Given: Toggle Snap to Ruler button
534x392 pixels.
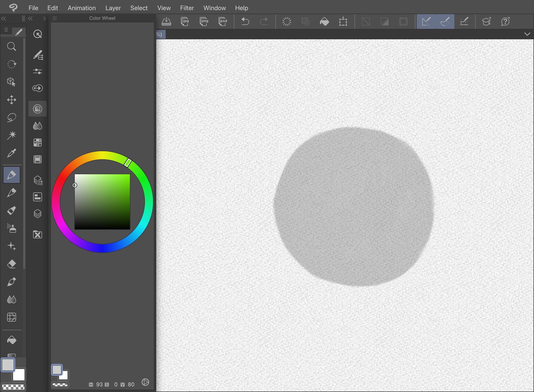Looking at the screenshot, I should [x=426, y=21].
